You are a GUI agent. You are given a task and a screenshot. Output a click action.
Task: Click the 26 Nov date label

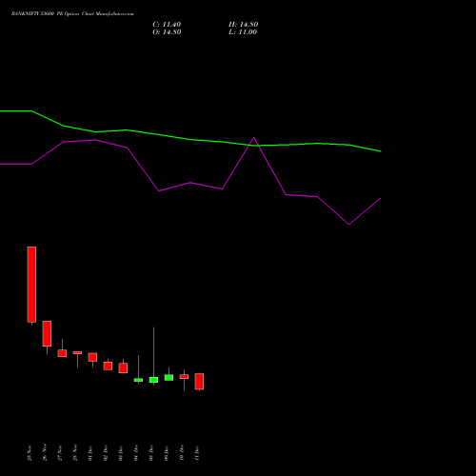[x=45, y=453]
